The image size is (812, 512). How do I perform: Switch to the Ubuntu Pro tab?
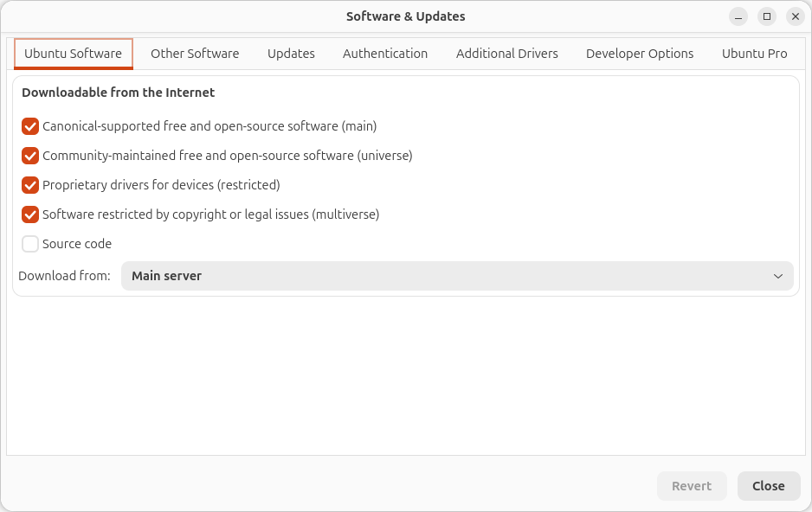[755, 54]
